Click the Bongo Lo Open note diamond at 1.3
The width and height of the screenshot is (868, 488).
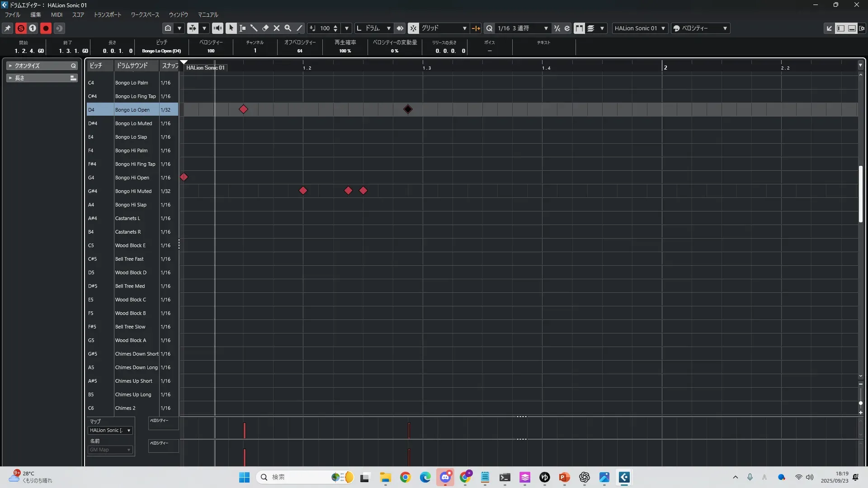(408, 109)
